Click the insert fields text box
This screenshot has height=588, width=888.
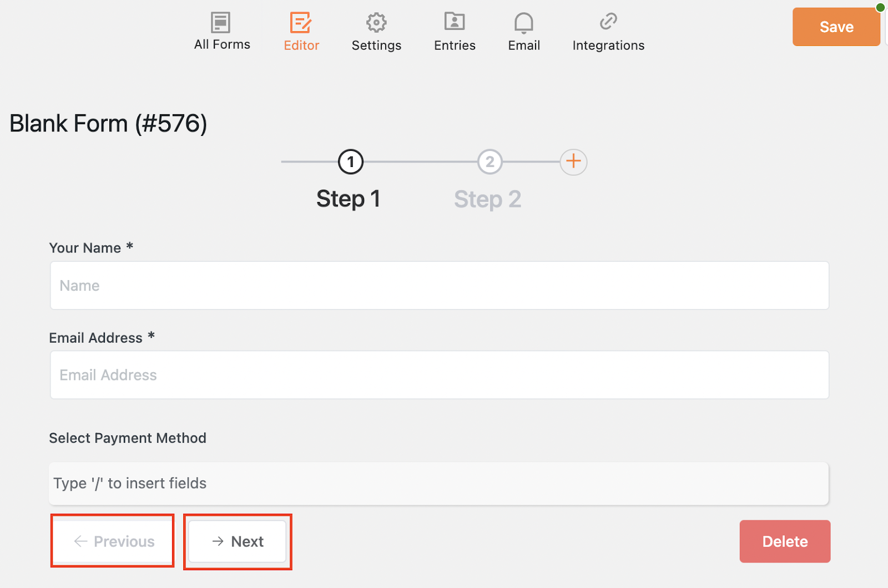[438, 483]
